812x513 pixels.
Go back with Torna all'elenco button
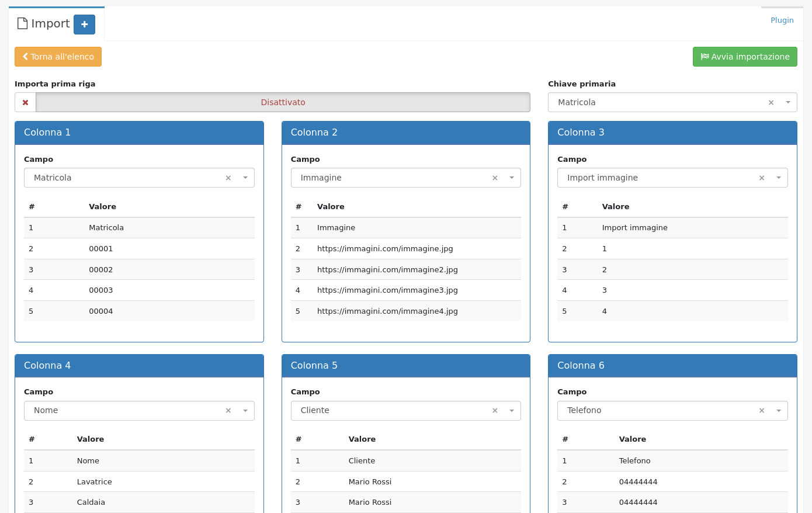[x=58, y=57]
